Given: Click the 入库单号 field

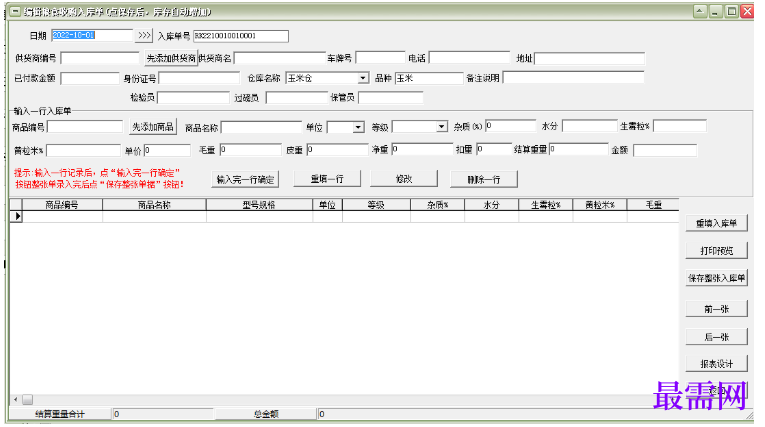Looking at the screenshot, I should (x=241, y=36).
